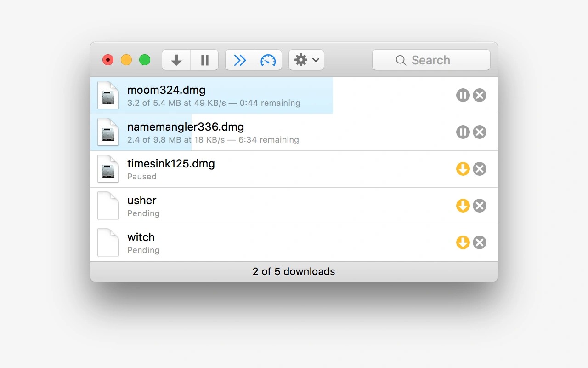Pause the moom324.dmg download
This screenshot has width=588, height=368.
click(463, 95)
